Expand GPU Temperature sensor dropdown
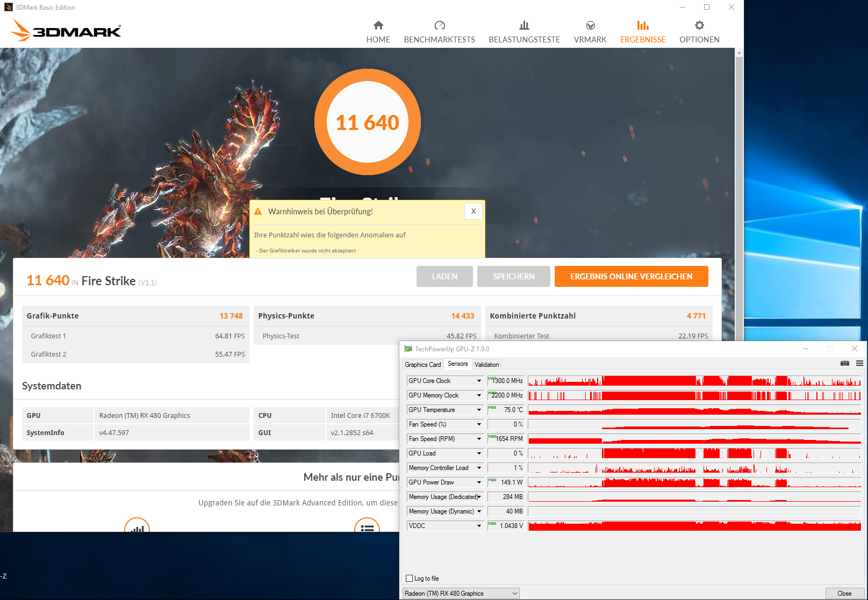The height and width of the screenshot is (600, 868). 479,410
